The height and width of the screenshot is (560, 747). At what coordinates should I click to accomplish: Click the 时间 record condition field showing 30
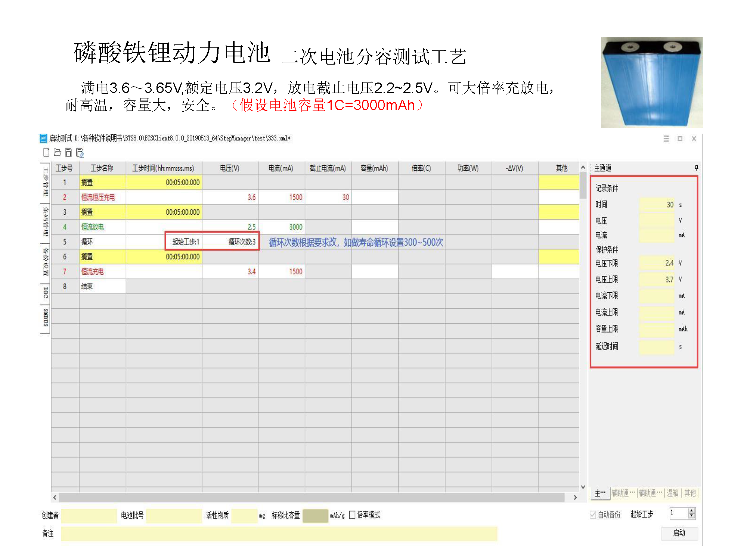point(657,205)
